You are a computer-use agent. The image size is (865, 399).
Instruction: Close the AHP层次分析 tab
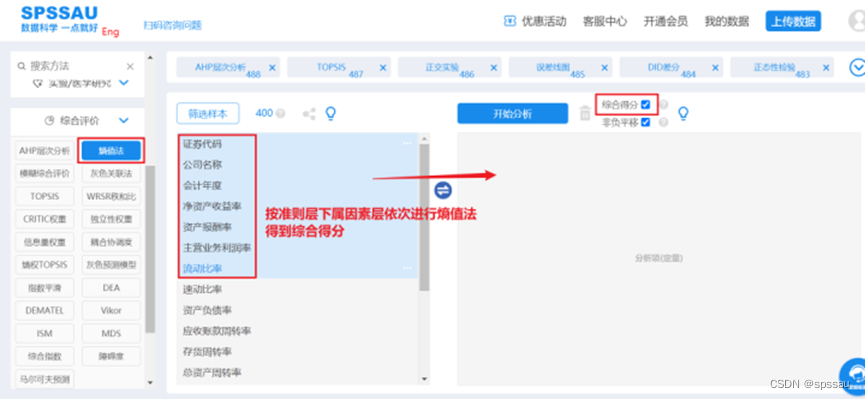pyautogui.click(x=272, y=67)
